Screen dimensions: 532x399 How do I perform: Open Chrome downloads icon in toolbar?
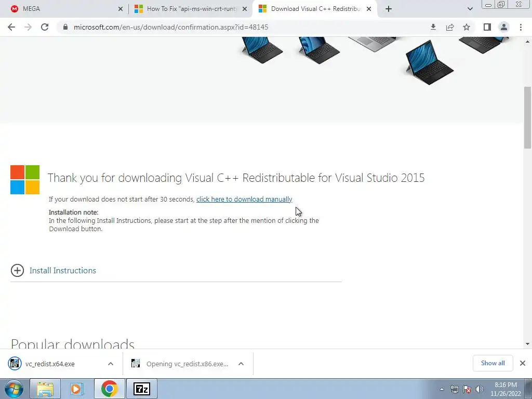[433, 27]
